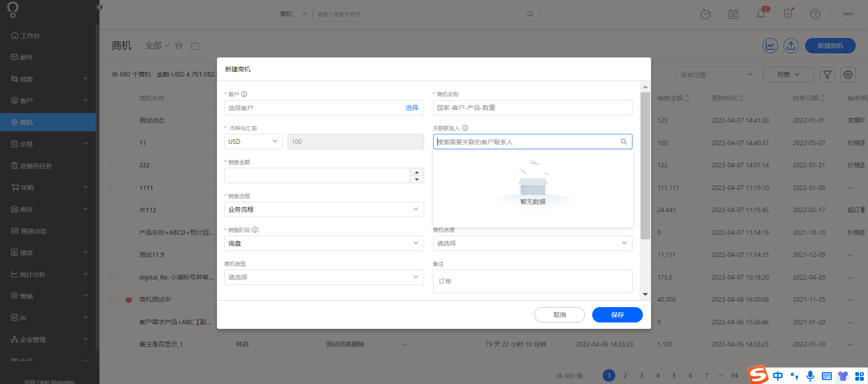The width and height of the screenshot is (868, 384).
Task: Check the 备注是否显示_1 row checkbox
Action: 113,344
